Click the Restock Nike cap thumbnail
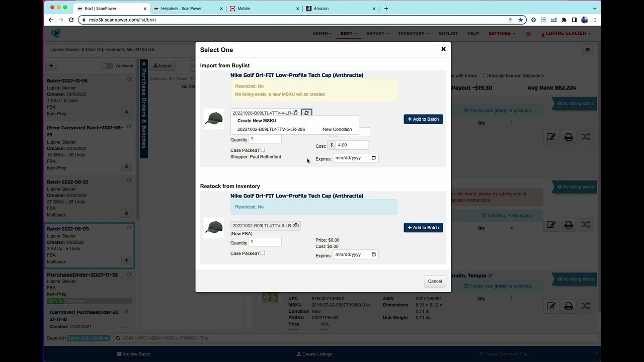 (x=214, y=227)
